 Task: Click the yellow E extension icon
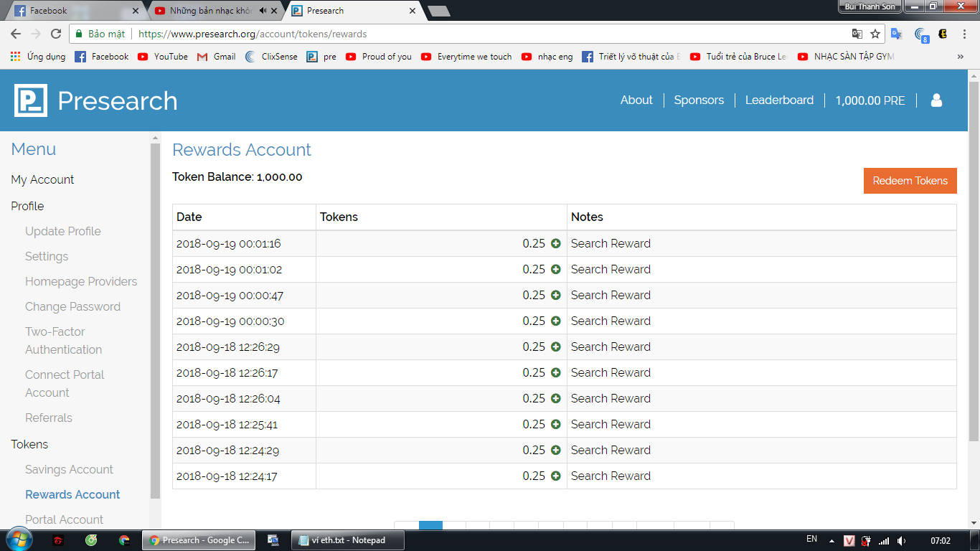point(943,34)
